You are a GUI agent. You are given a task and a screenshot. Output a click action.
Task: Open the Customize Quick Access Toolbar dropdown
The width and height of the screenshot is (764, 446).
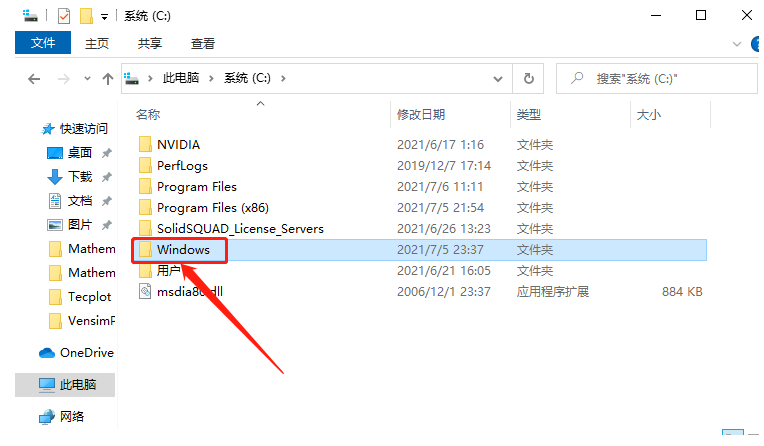[x=104, y=17]
